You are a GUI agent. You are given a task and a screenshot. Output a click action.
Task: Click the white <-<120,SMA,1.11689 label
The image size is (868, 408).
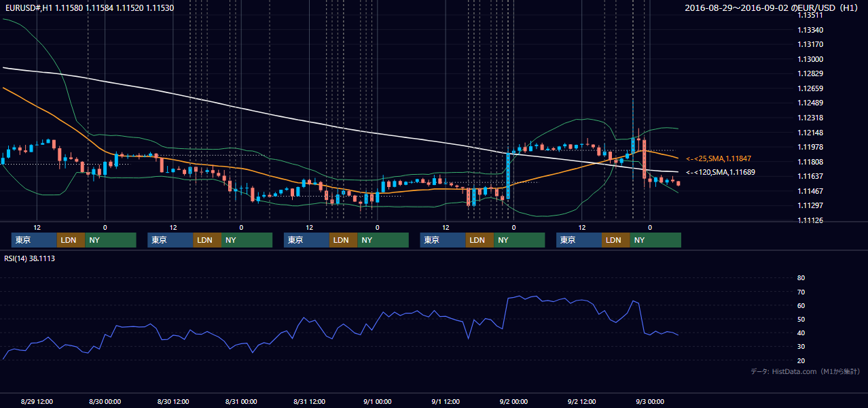[720, 172]
